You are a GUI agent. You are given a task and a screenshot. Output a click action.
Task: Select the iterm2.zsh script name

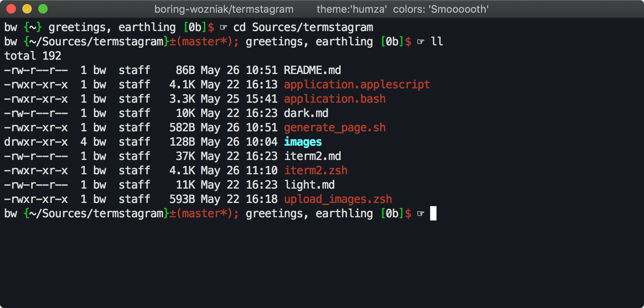pyautogui.click(x=316, y=171)
